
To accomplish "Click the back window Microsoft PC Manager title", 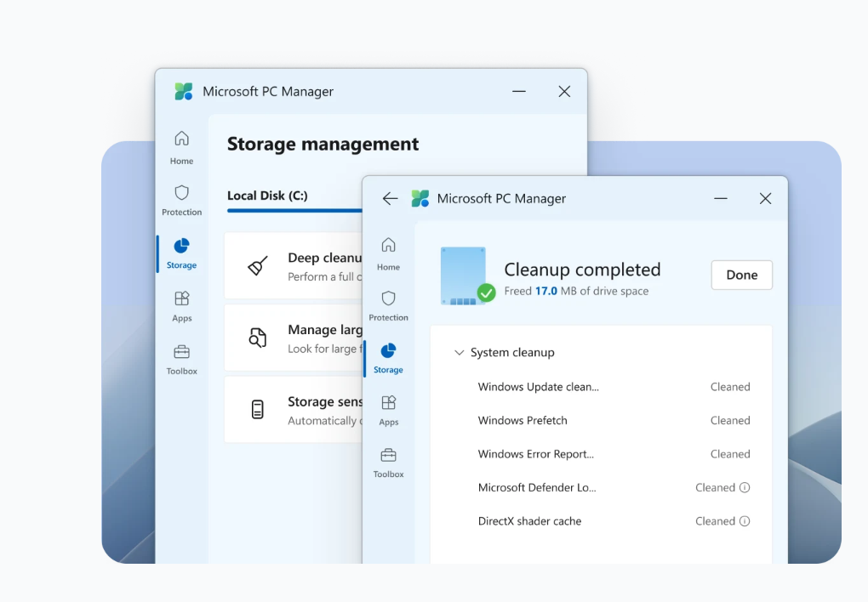I will pos(268,92).
